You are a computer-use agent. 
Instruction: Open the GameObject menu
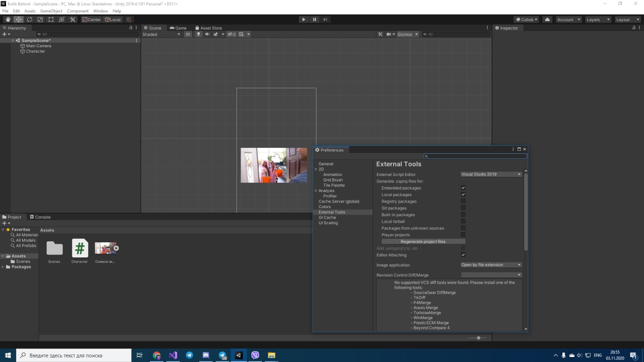click(x=51, y=11)
